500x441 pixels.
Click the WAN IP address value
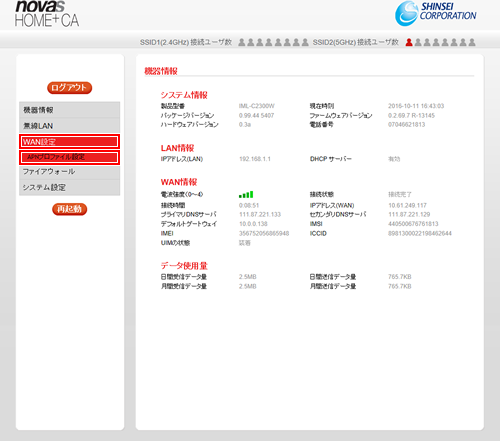[407, 205]
